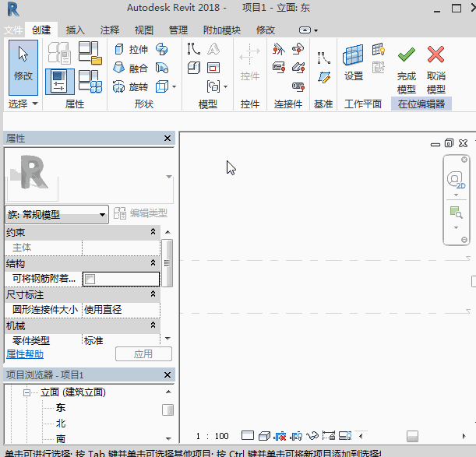The height and width of the screenshot is (457, 476).
Task: Click the visual style icon in view bar
Action: click(x=264, y=435)
